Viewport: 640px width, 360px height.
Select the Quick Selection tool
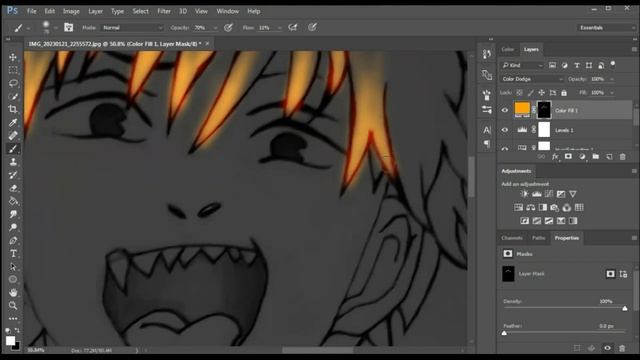coord(13,96)
